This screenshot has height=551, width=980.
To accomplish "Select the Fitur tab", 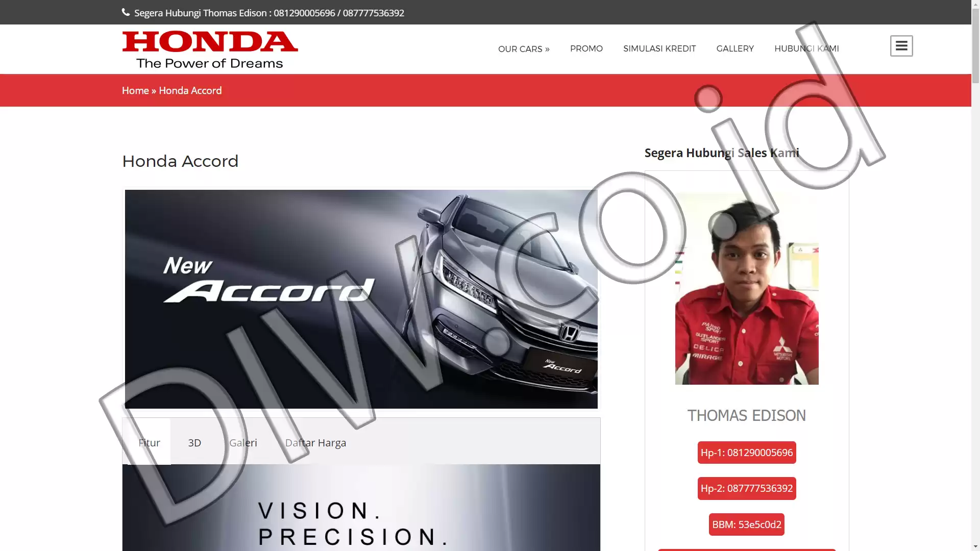I will point(149,442).
